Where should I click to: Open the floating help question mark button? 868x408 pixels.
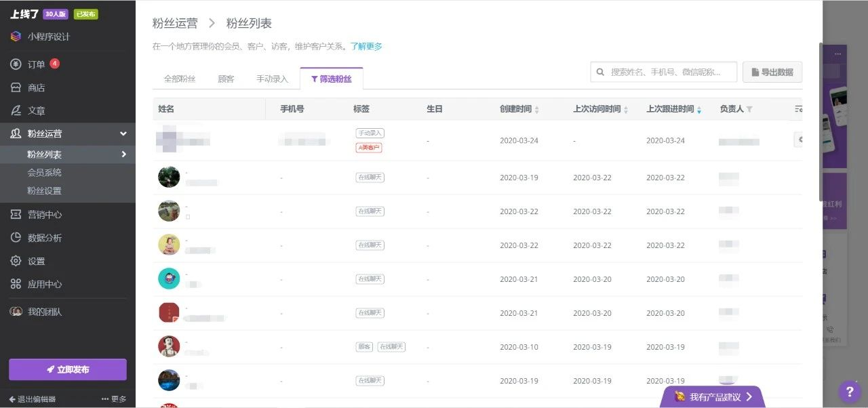[849, 392]
